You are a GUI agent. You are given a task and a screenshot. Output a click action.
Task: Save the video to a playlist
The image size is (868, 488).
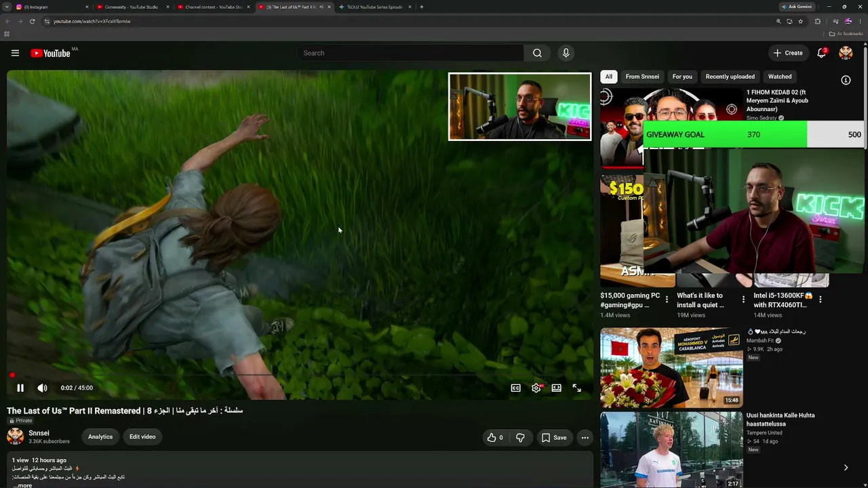[553, 437]
